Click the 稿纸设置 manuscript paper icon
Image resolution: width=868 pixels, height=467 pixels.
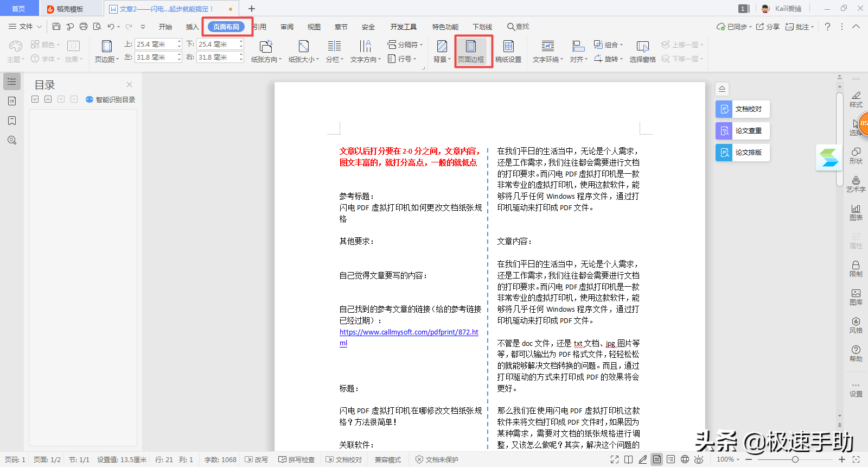tap(508, 51)
